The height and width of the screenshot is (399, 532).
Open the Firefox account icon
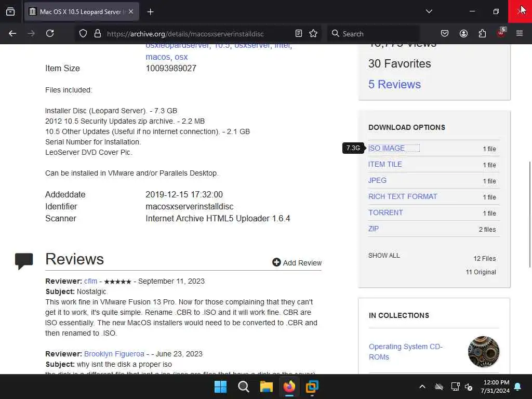coord(463,33)
